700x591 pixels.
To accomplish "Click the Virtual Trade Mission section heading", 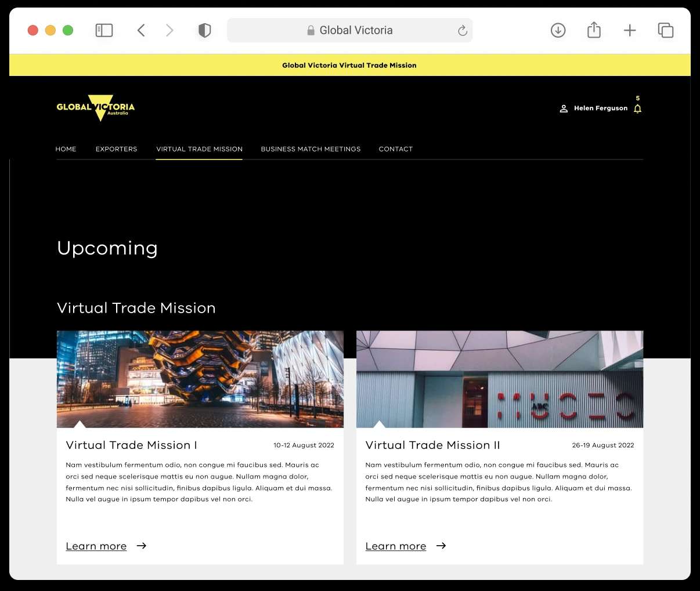I will pyautogui.click(x=136, y=308).
